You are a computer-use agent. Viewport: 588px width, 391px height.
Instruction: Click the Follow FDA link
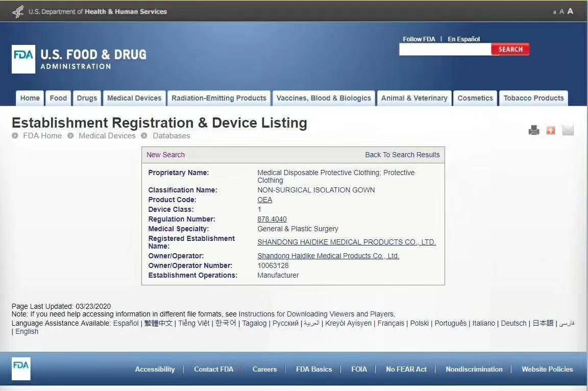(x=419, y=39)
